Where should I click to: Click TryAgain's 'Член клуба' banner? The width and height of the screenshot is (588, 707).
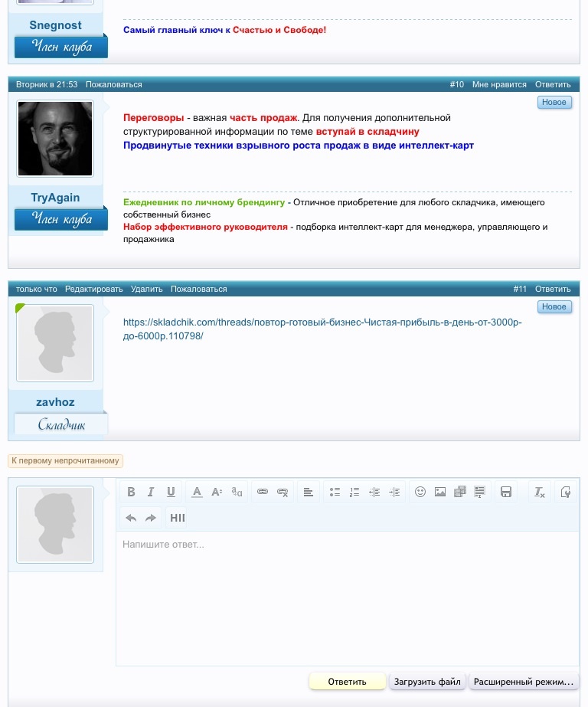tap(61, 219)
